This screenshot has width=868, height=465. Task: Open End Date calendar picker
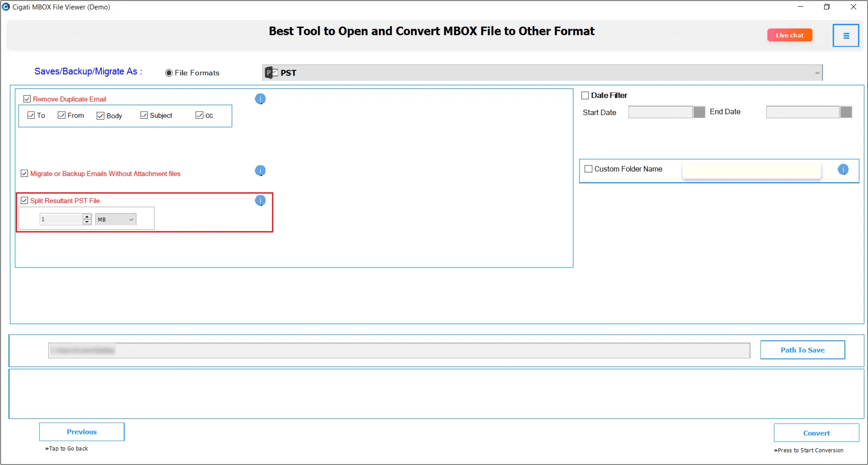pyautogui.click(x=846, y=112)
